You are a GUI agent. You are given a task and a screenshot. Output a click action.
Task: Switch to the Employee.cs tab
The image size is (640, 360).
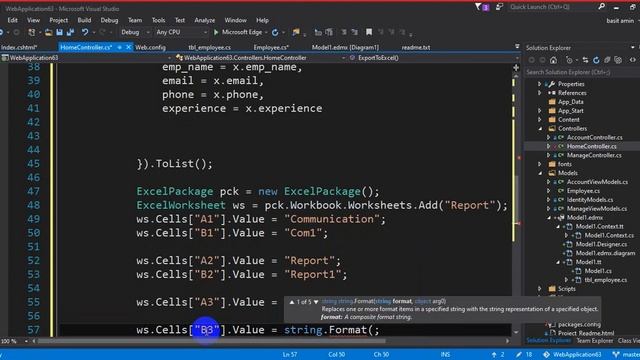[271, 47]
